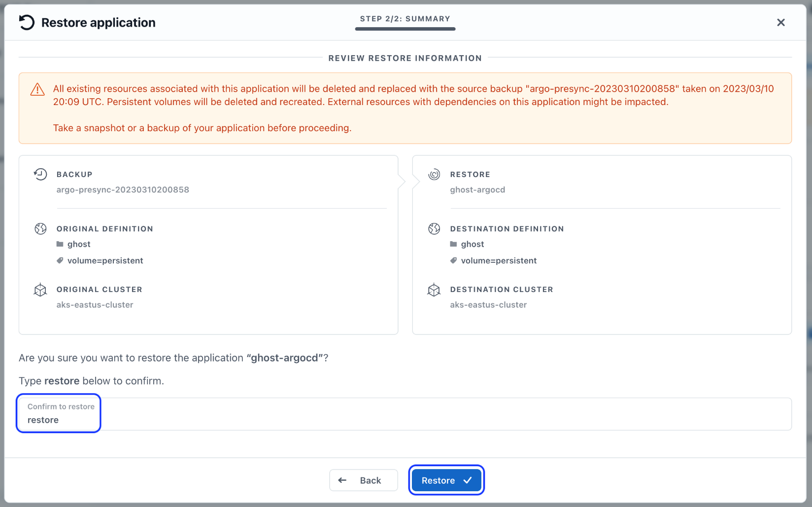812x507 pixels.
Task: Close the Restore application dialog
Action: pyautogui.click(x=781, y=22)
